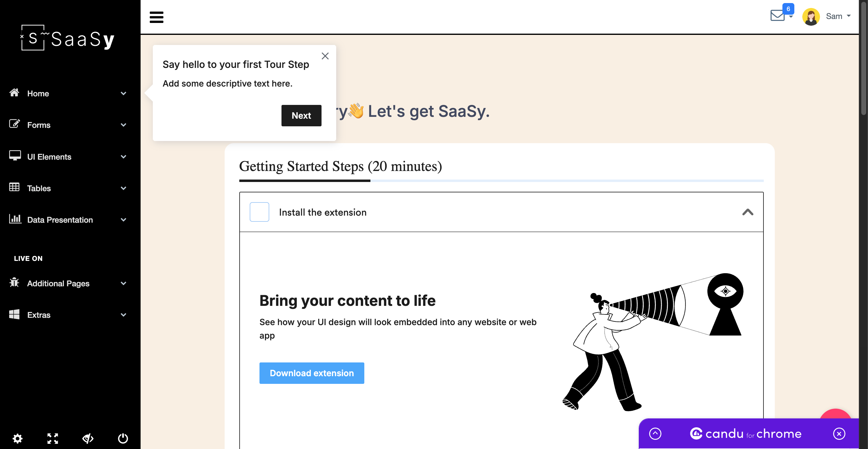The height and width of the screenshot is (449, 868).
Task: Click Sam's profile avatar
Action: [811, 17]
